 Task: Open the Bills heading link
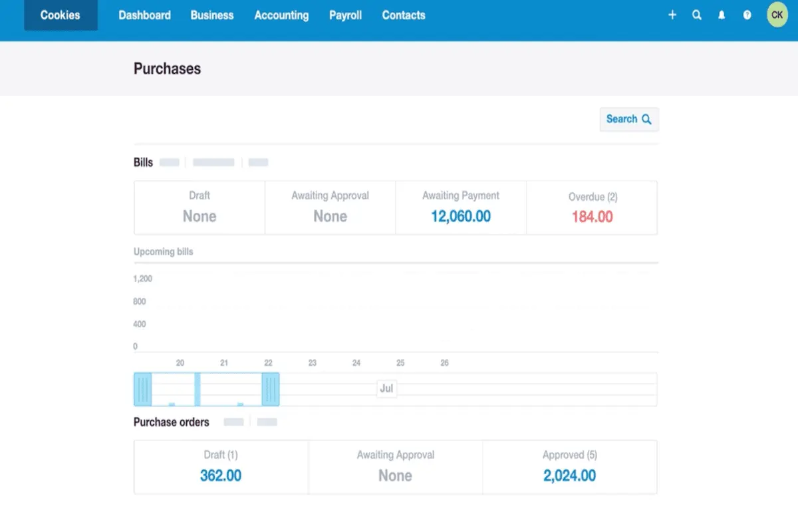point(143,162)
